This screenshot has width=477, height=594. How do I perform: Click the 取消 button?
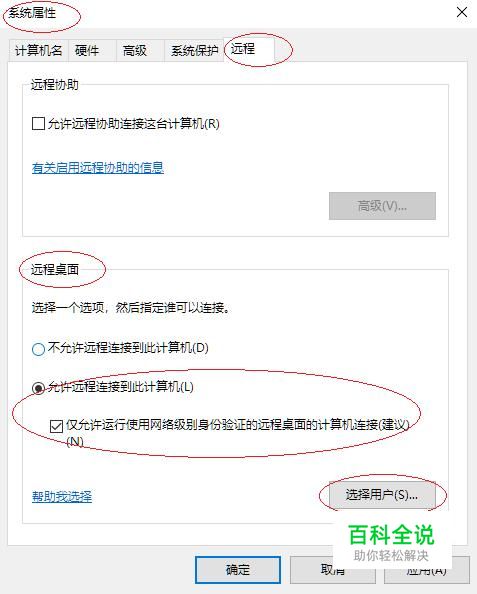pyautogui.click(x=333, y=570)
